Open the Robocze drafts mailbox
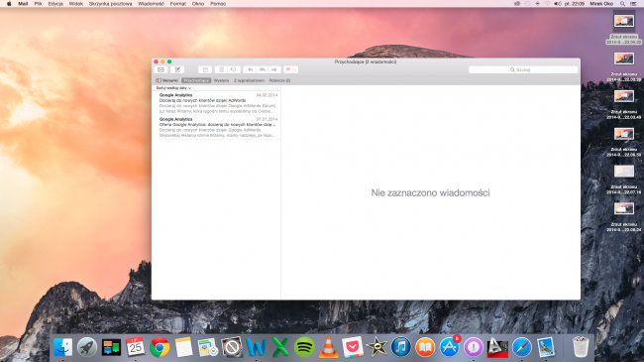This screenshot has height=362, width=644. click(x=279, y=80)
